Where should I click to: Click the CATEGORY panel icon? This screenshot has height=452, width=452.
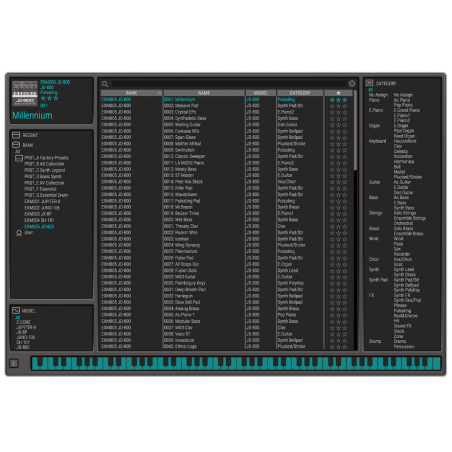point(369,83)
